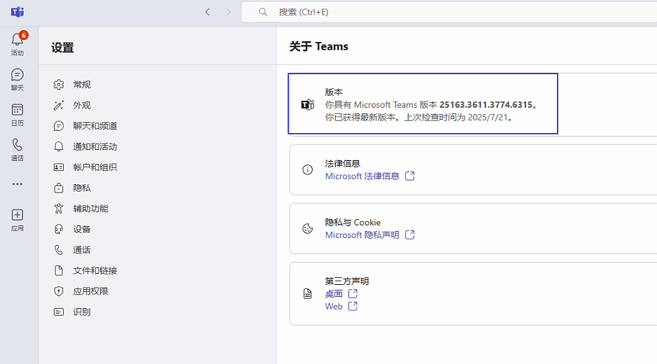Select the version number 25163.3611.3774.6315
657x364 pixels.
coord(486,105)
